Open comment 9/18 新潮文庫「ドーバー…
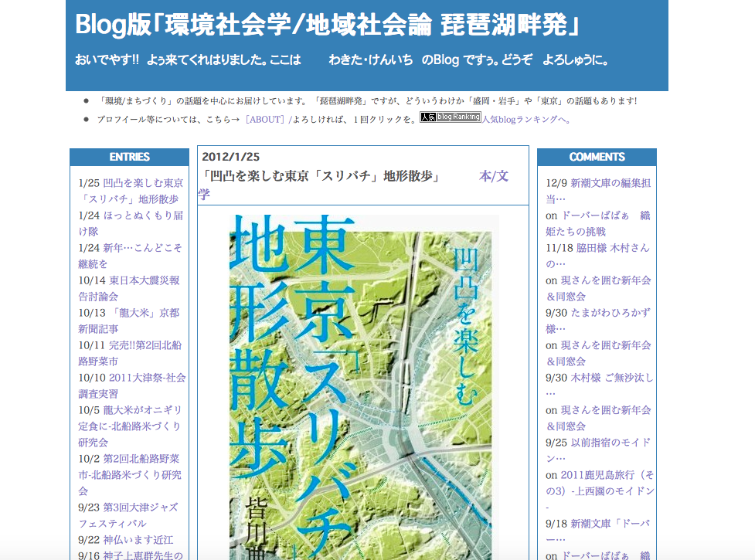The image size is (755, 560). click(597, 531)
